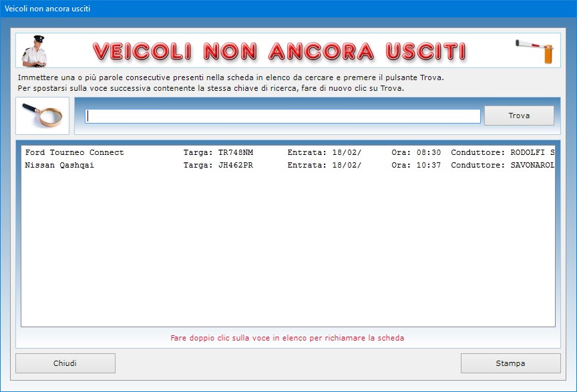The height and width of the screenshot is (392, 577).
Task: Click the Stampa print button
Action: 510,363
